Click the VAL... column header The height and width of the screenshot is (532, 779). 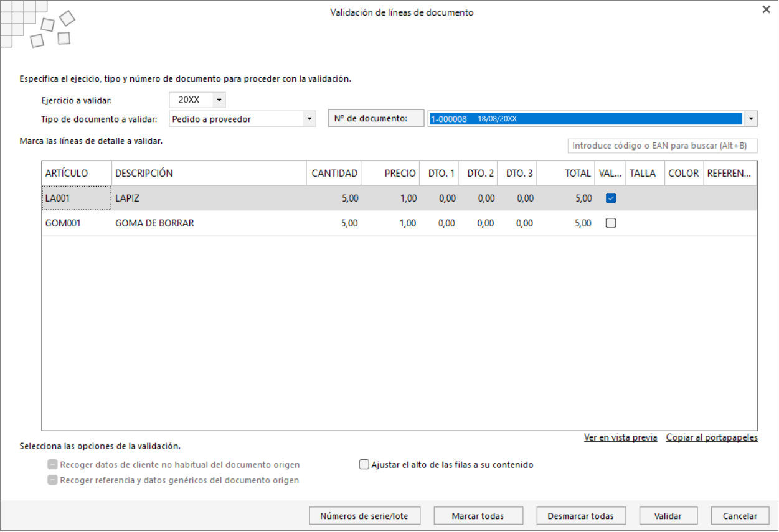610,174
